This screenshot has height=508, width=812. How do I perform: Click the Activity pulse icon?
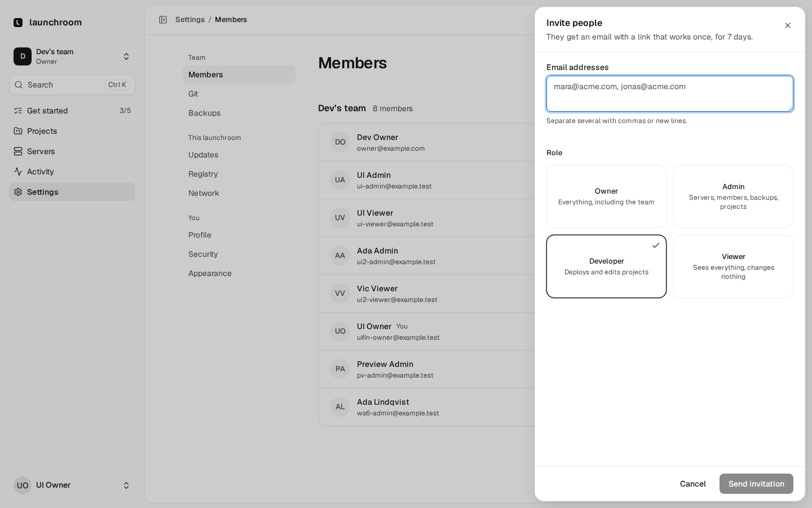click(x=18, y=172)
